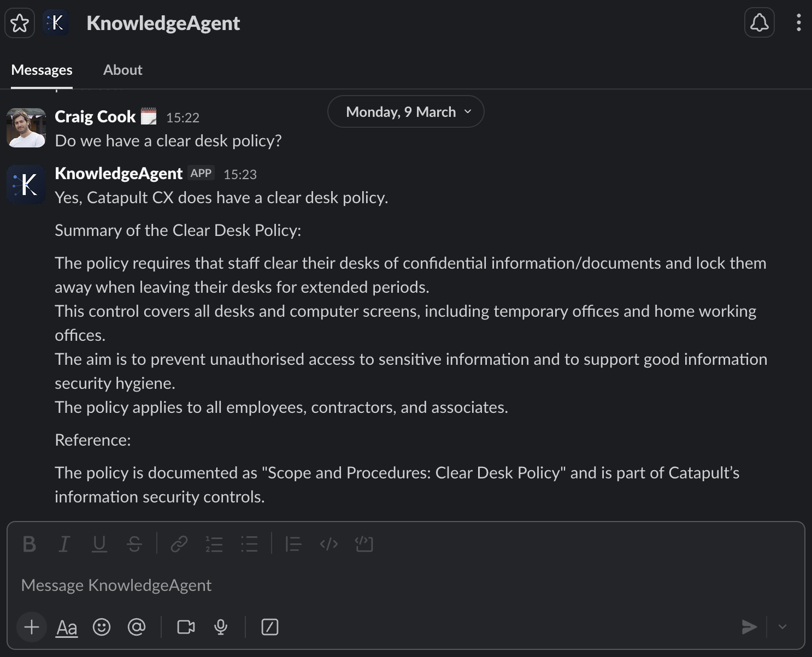Switch to the About tab
Screen dimensions: 812x657
[122, 69]
